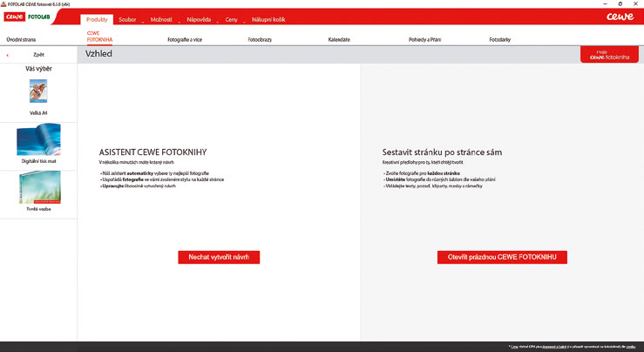Select the Tvrdá vazba thumbnail
644x352 pixels.
[x=39, y=187]
